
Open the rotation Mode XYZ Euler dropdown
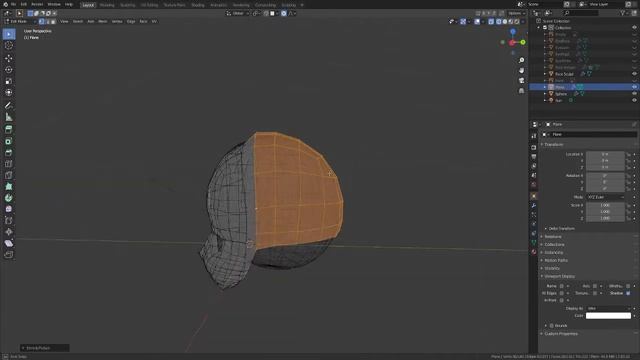(605, 197)
